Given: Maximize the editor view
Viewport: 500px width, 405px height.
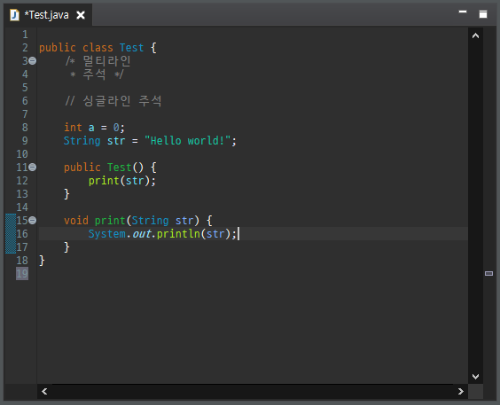Looking at the screenshot, I should pos(483,14).
